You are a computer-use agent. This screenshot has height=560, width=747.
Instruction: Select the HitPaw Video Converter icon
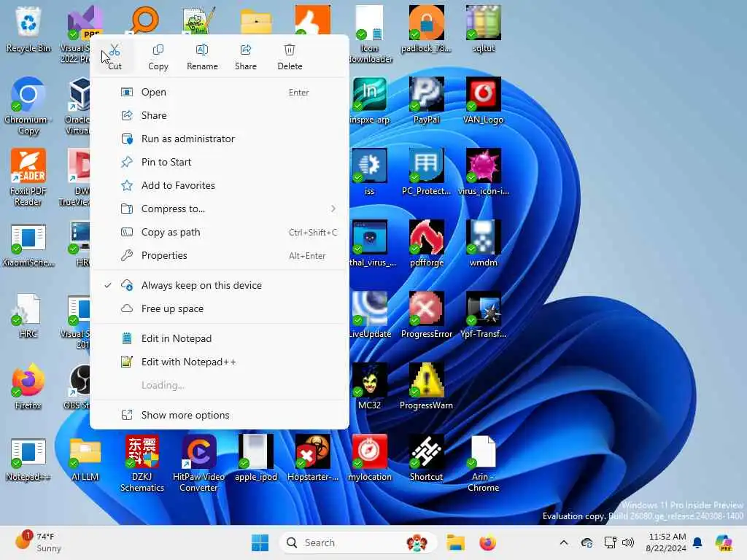(x=198, y=463)
